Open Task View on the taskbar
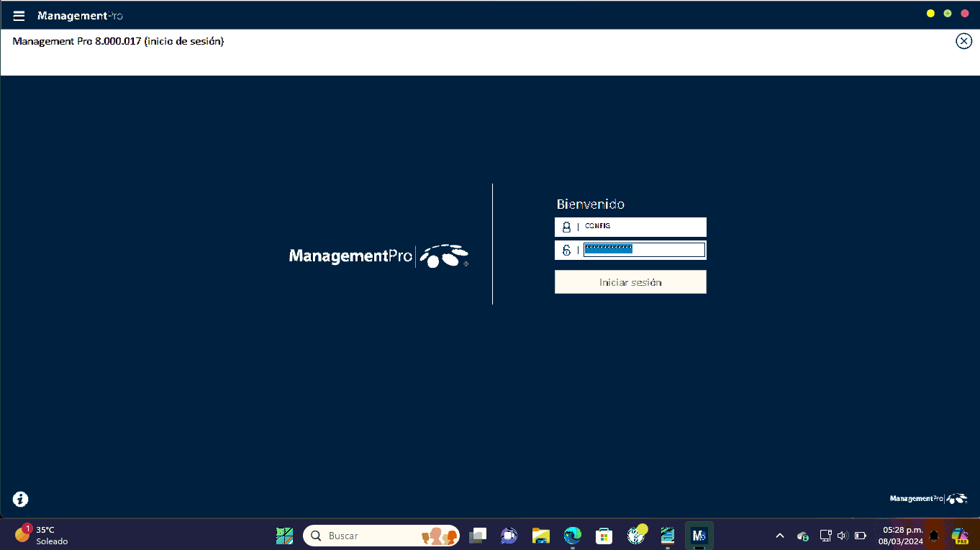Image resolution: width=980 pixels, height=550 pixels. click(478, 536)
